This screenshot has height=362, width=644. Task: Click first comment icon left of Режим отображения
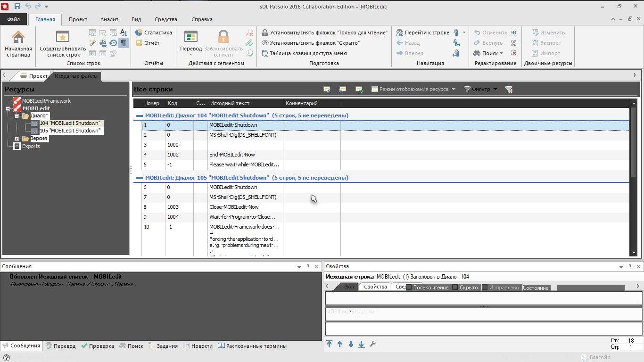[x=327, y=89]
